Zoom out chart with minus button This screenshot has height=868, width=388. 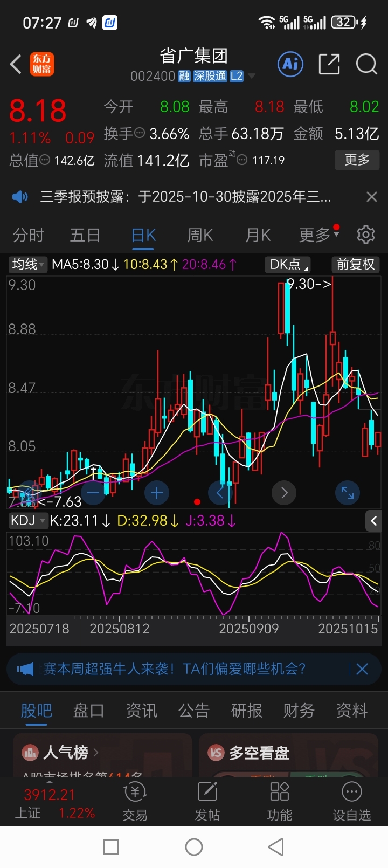(x=93, y=493)
